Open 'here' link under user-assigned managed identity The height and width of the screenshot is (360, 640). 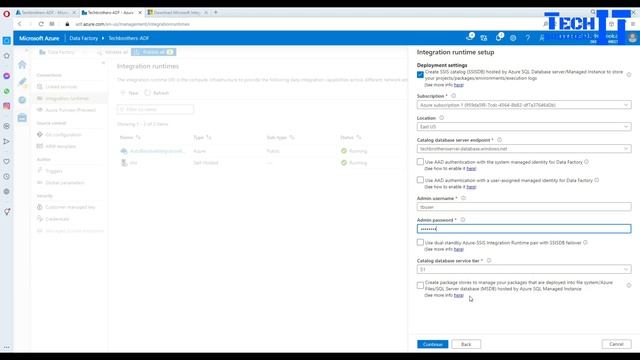pyautogui.click(x=471, y=187)
